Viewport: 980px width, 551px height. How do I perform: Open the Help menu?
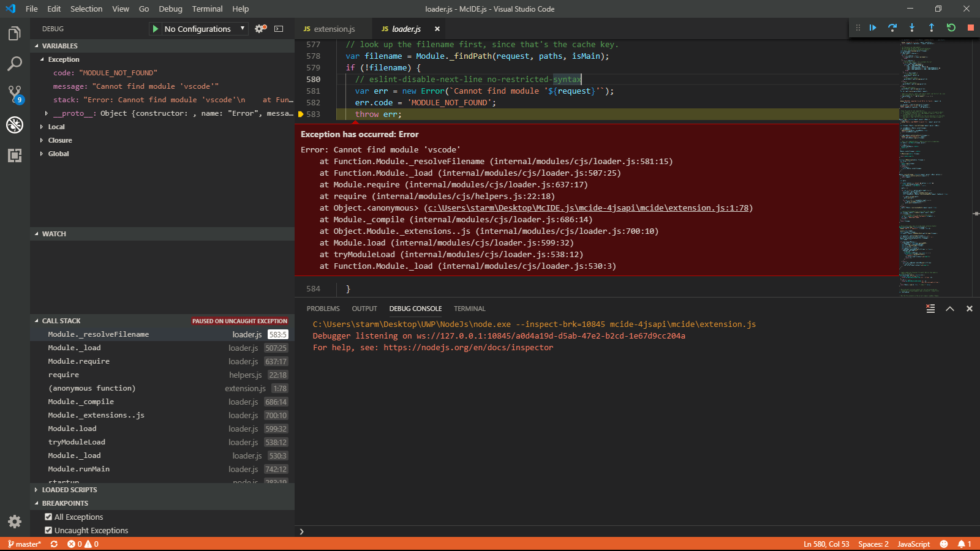point(241,9)
